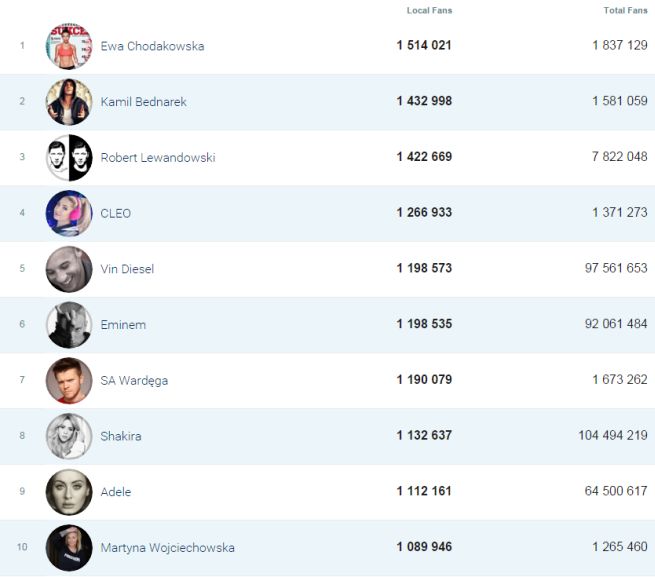Click the Kamil Bednarek name link

coord(143,102)
